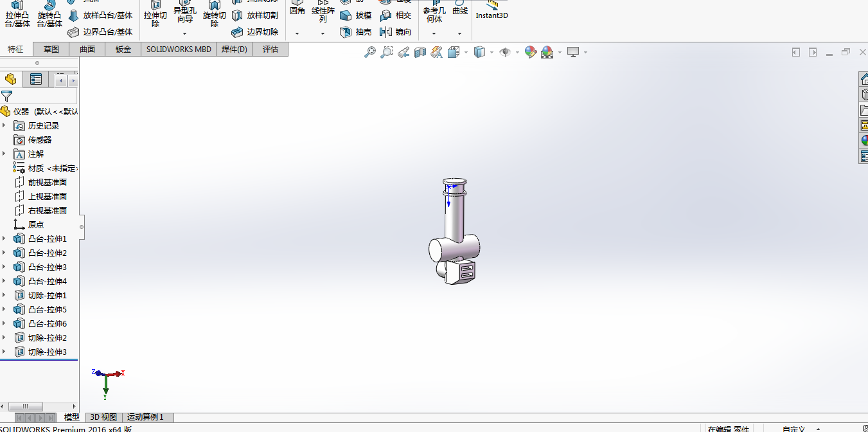Select the 切除-拉伸3 feature

tap(40, 352)
